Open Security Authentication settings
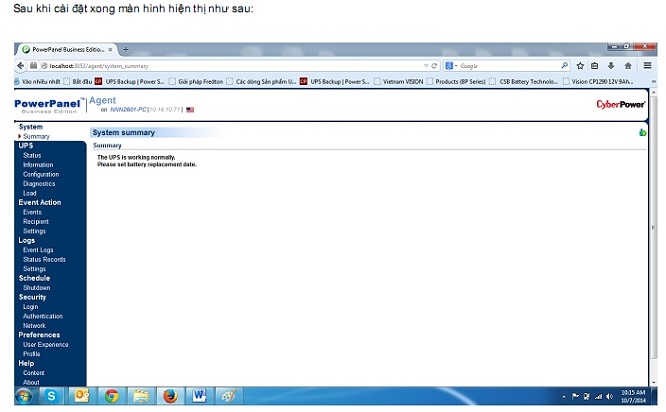The width and height of the screenshot is (666, 412). point(42,316)
